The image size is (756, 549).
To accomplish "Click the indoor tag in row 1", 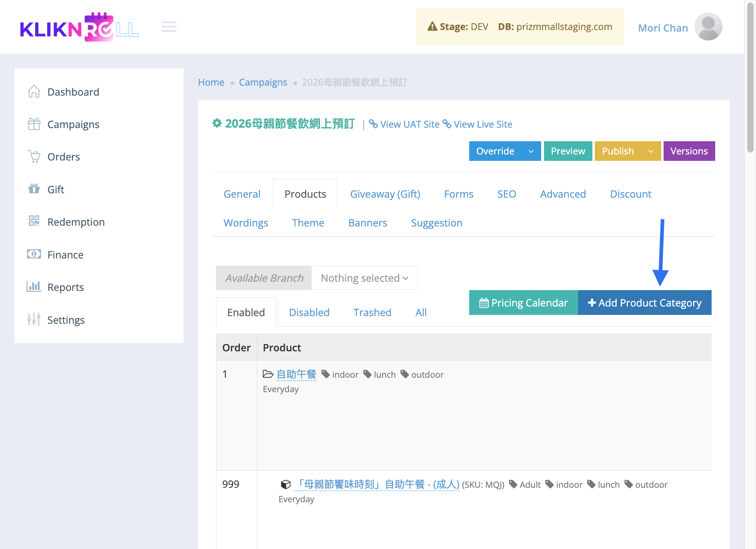I will (340, 375).
